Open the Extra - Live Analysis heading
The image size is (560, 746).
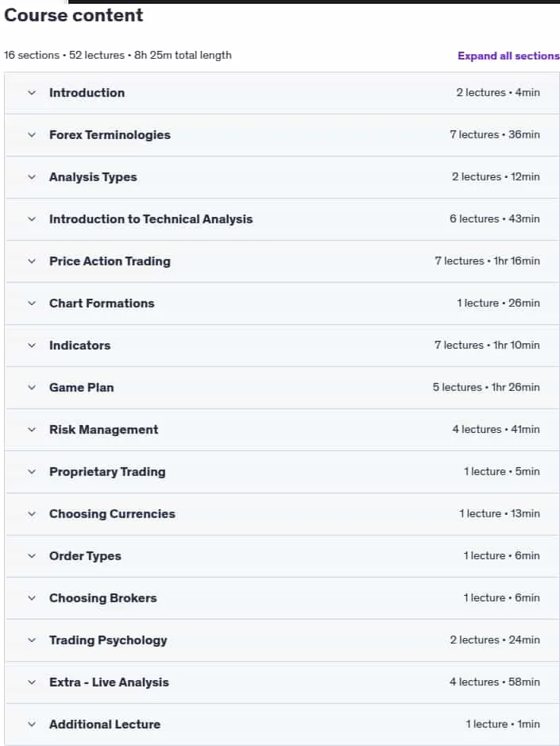pos(109,682)
